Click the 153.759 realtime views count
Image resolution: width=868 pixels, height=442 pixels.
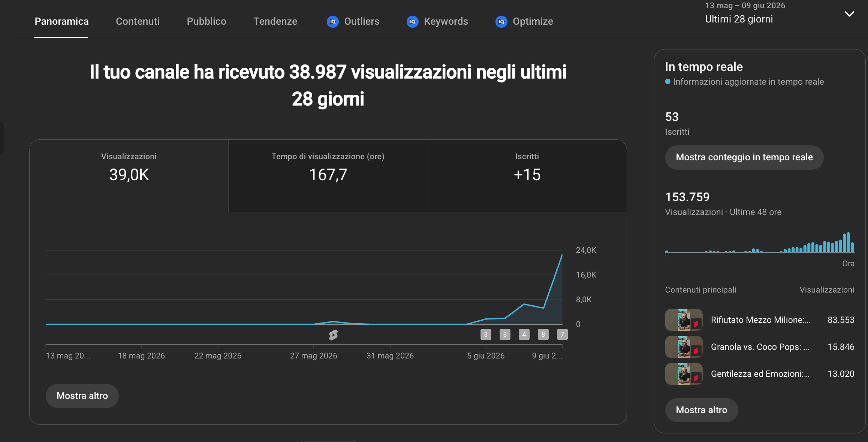coord(687,197)
